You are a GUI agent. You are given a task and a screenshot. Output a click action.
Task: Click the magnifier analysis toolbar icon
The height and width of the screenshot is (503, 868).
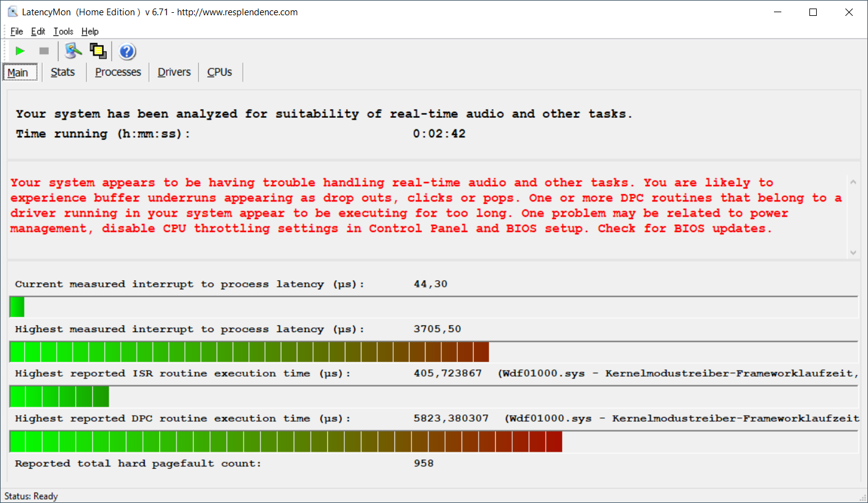click(73, 51)
